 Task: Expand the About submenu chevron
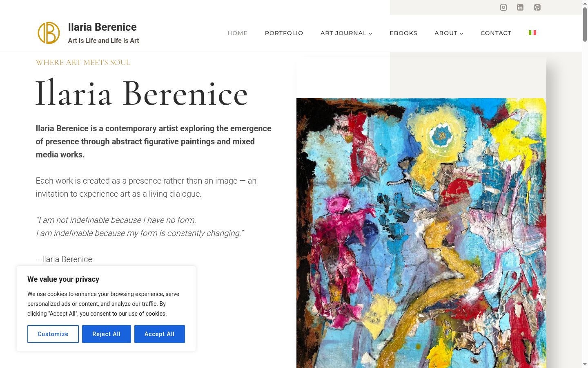coord(462,34)
